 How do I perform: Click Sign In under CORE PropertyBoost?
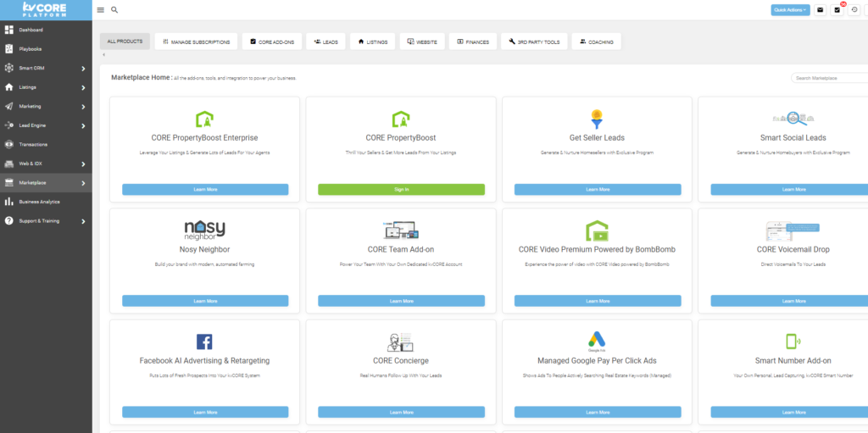[401, 189]
